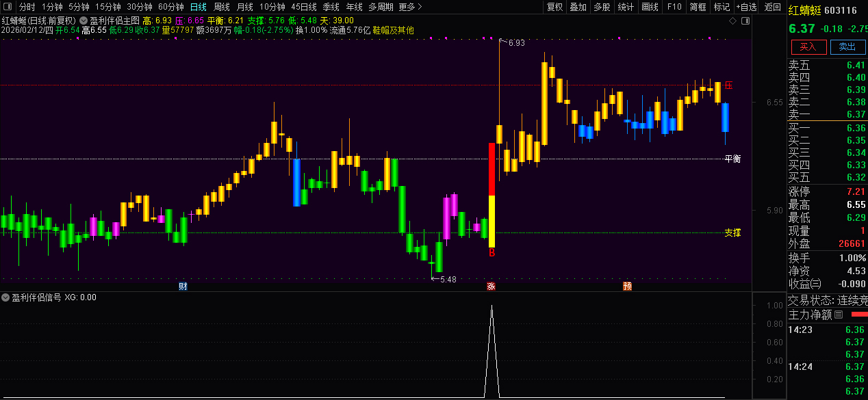Click the 卖五 price 6.41 row
Image resolution: width=868 pixels, height=400 pixels.
[x=828, y=65]
